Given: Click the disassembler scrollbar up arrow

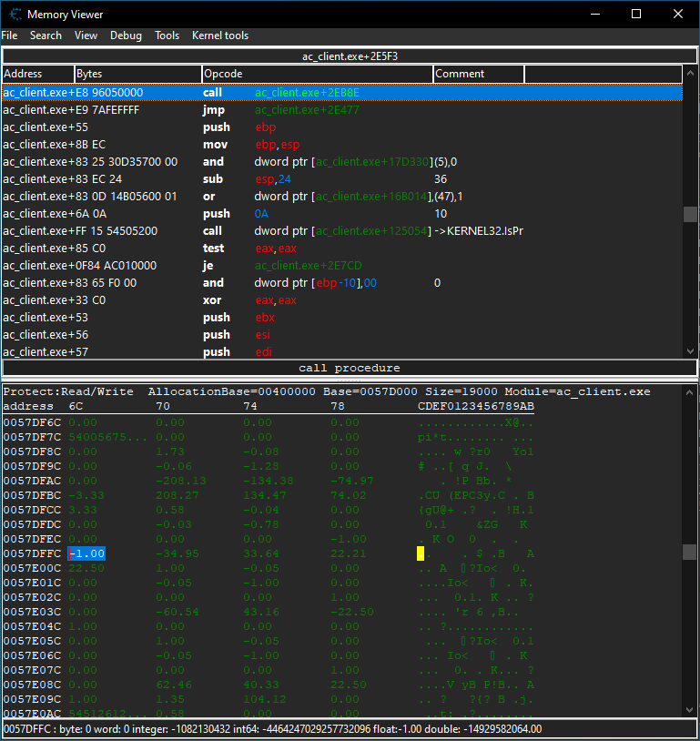Looking at the screenshot, I should 690,74.
